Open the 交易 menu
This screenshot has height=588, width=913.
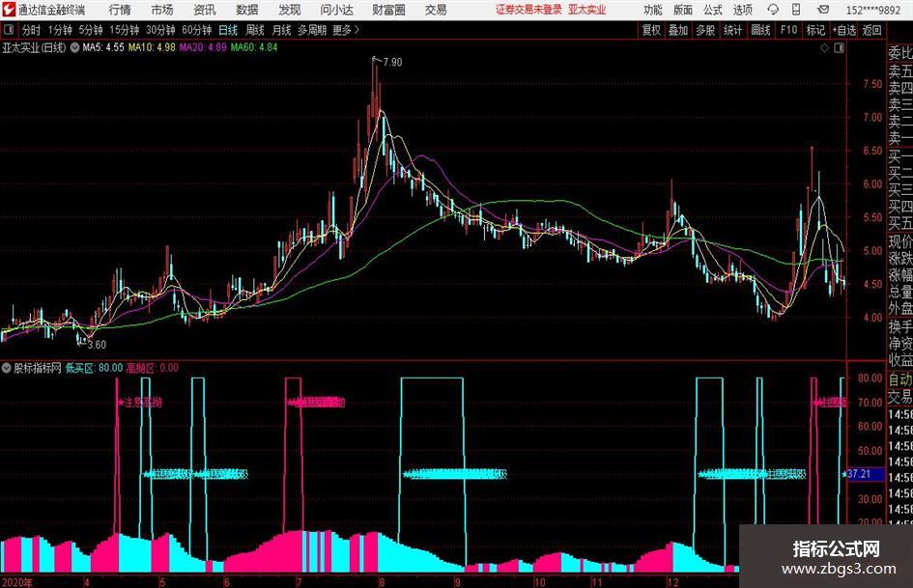click(x=436, y=10)
